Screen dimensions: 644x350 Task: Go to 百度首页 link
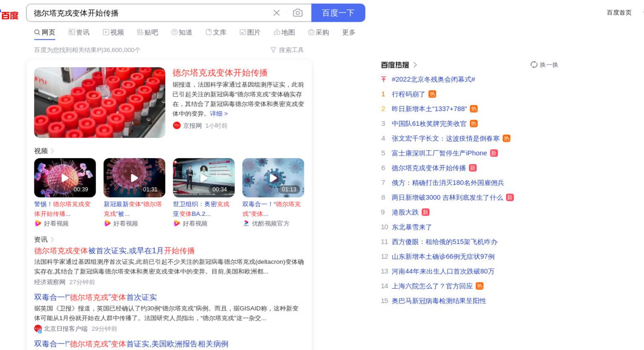pyautogui.click(x=619, y=13)
